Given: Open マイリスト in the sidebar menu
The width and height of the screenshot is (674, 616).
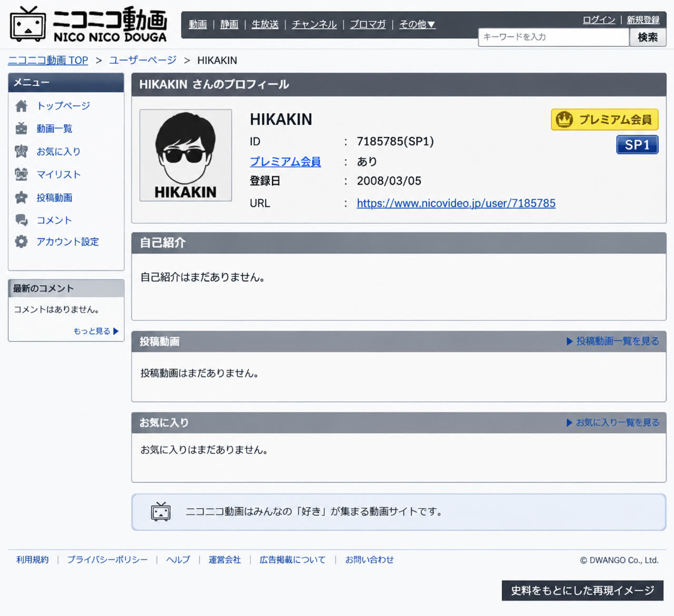Looking at the screenshot, I should pyautogui.click(x=58, y=174).
